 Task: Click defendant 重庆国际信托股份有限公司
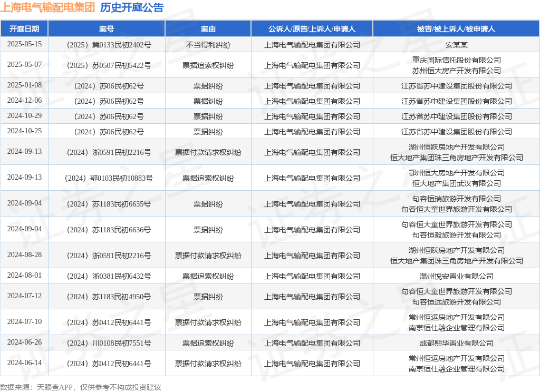pyautogui.click(x=456, y=60)
